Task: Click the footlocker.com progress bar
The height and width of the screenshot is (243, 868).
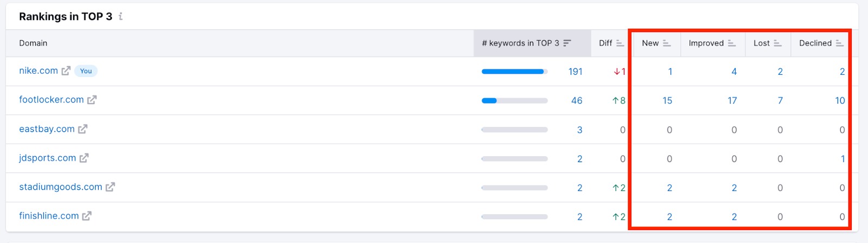Action: coord(514,100)
